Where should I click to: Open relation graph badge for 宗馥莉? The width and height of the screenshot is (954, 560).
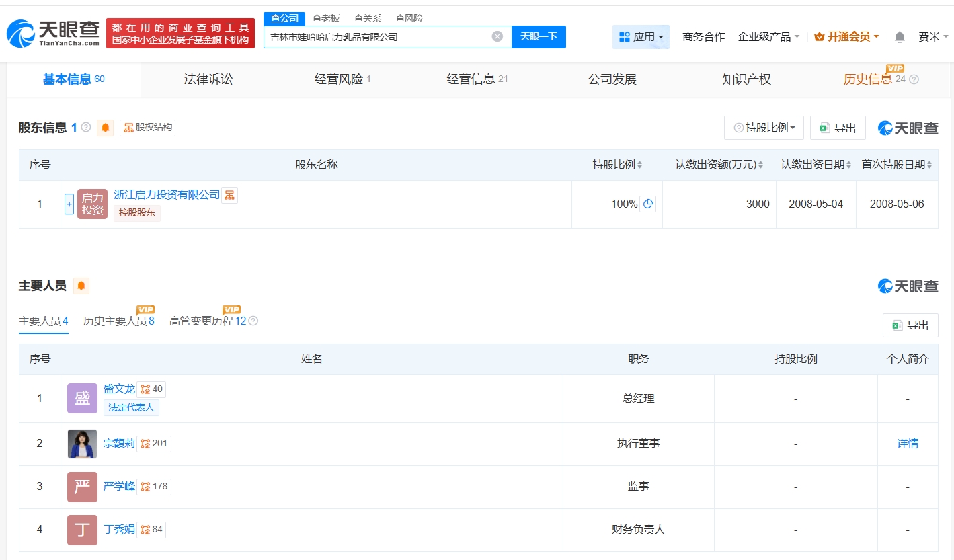pyautogui.click(x=153, y=444)
